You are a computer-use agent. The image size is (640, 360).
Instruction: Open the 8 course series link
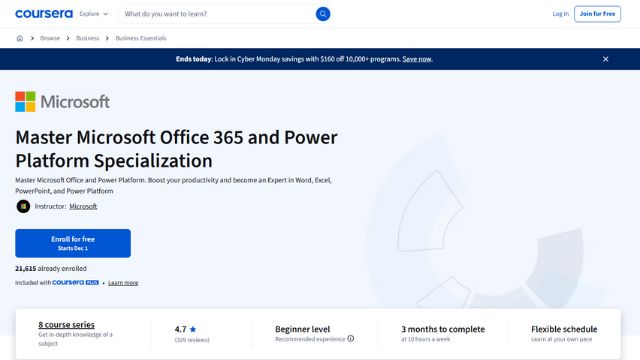pos(67,325)
